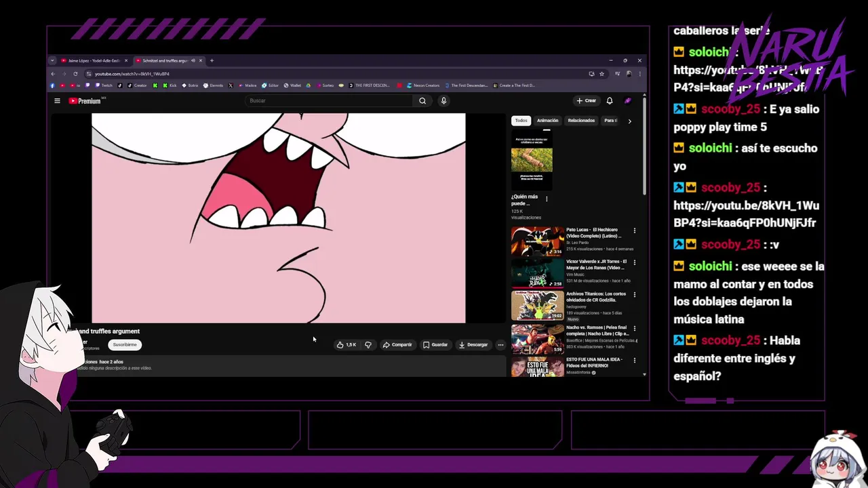The height and width of the screenshot is (488, 868).
Task: Open options for Archivos Titanicos video
Action: point(635,294)
